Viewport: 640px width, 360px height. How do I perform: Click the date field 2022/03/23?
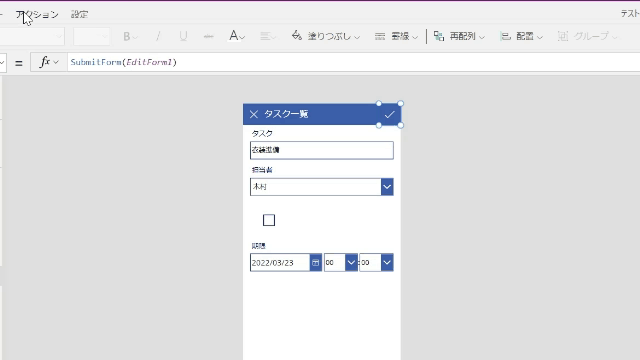coord(280,262)
